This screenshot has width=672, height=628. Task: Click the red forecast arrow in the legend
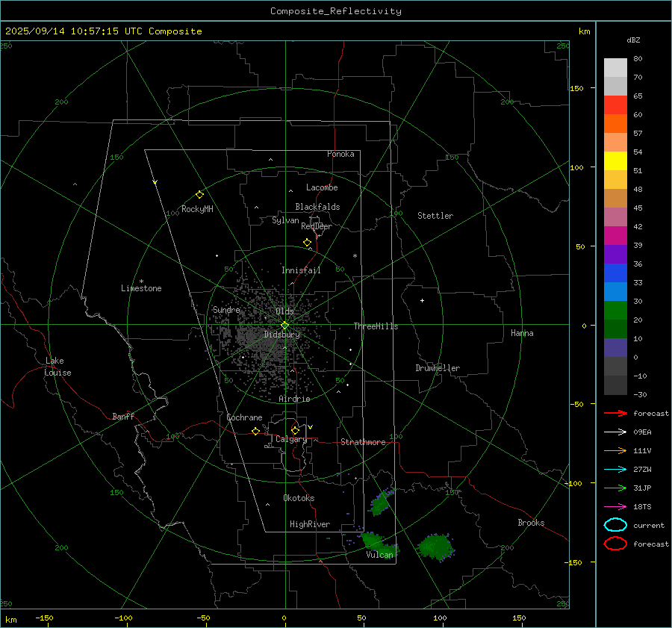point(615,413)
